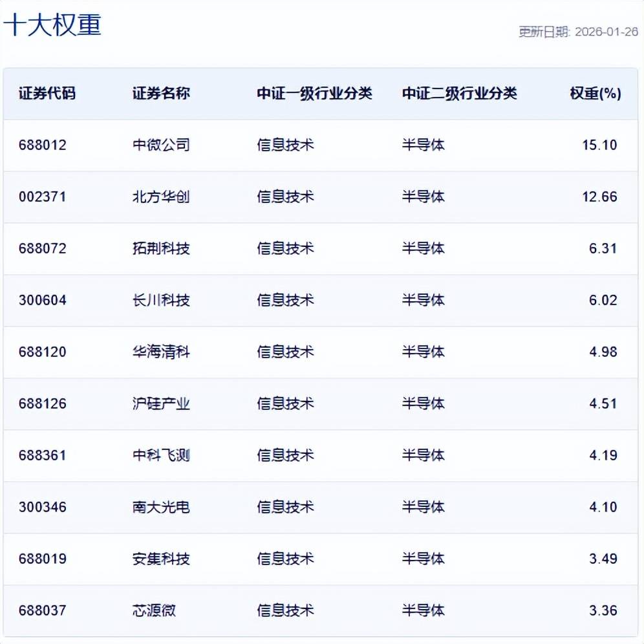Click the 中证二级行业分类 column header
Image resolution: width=644 pixels, height=644 pixels.
pos(459,93)
